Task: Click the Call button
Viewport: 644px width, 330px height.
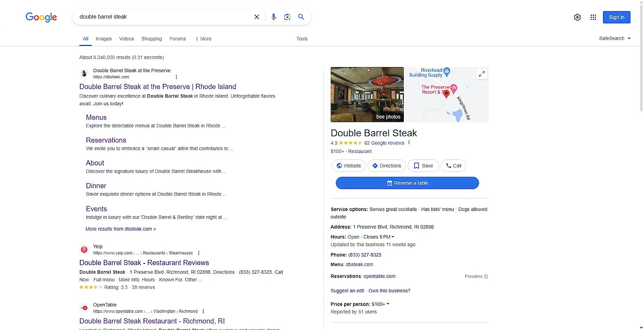Action: tap(453, 166)
